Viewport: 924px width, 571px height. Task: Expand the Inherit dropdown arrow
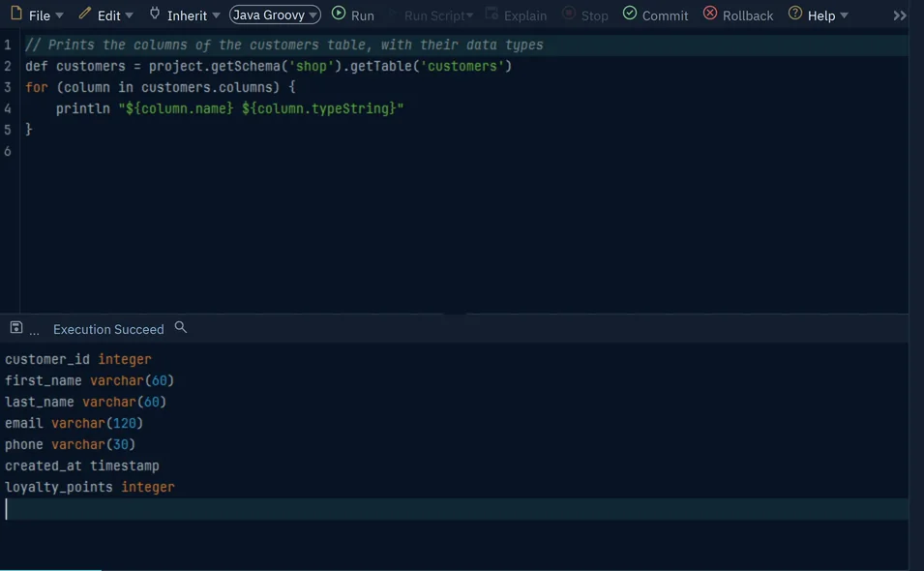[x=217, y=15]
